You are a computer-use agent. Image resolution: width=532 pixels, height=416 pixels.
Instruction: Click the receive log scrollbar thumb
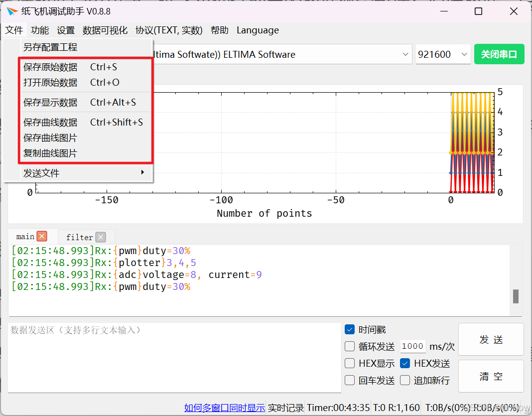[x=516, y=296]
